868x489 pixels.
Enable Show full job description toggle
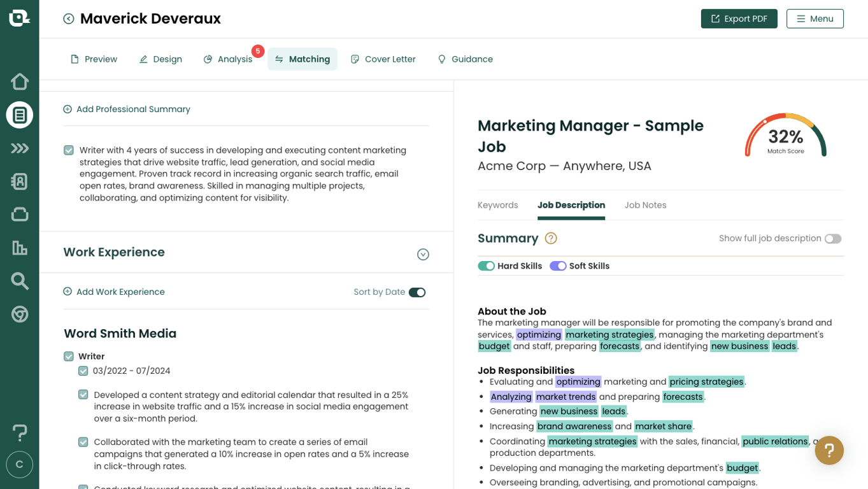[833, 239]
